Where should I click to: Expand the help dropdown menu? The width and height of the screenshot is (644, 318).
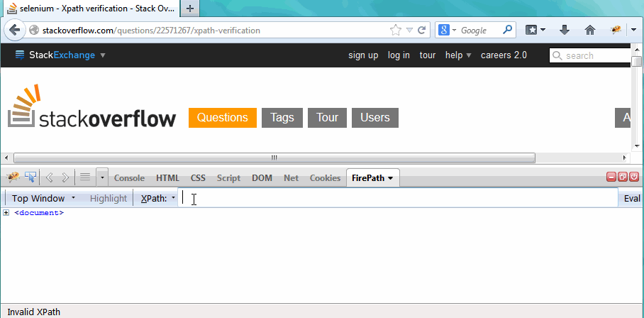458,55
